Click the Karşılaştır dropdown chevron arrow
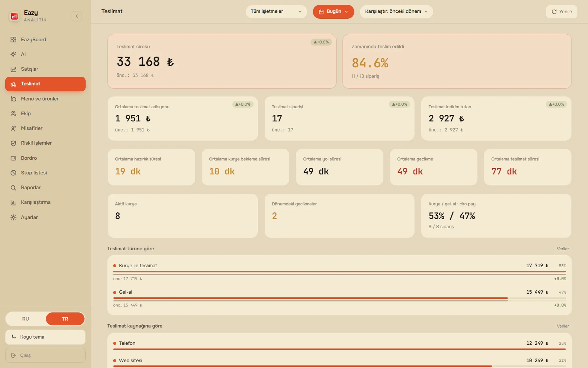This screenshot has height=368, width=588. 426,12
